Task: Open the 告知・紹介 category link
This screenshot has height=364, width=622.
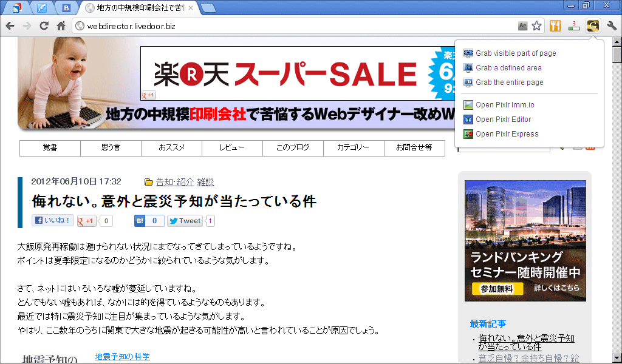Action: click(175, 182)
